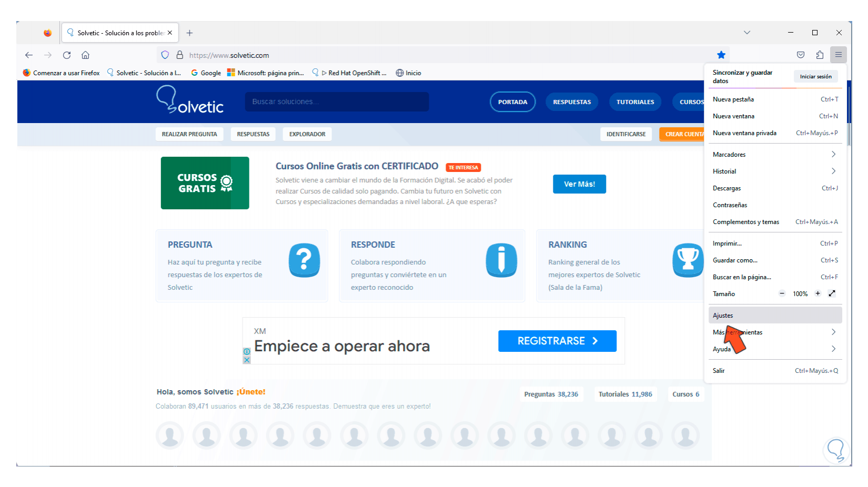Close the Solvetic tab

coord(170,33)
